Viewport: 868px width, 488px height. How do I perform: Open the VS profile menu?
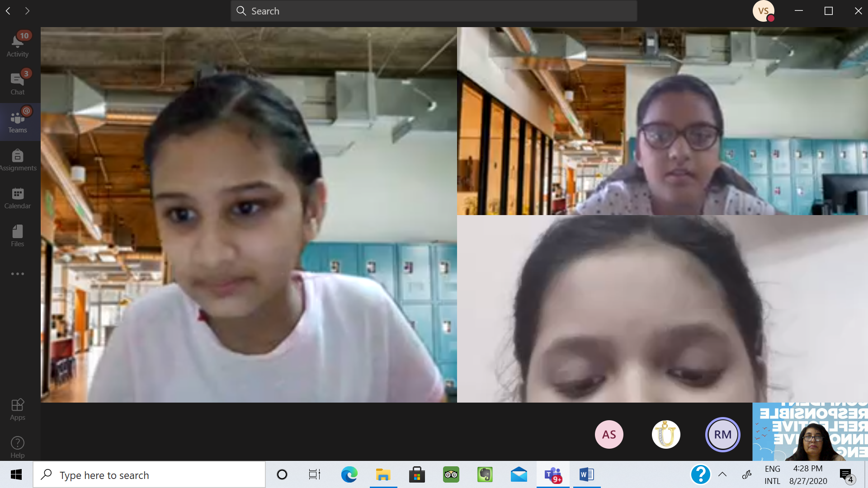[x=763, y=11]
